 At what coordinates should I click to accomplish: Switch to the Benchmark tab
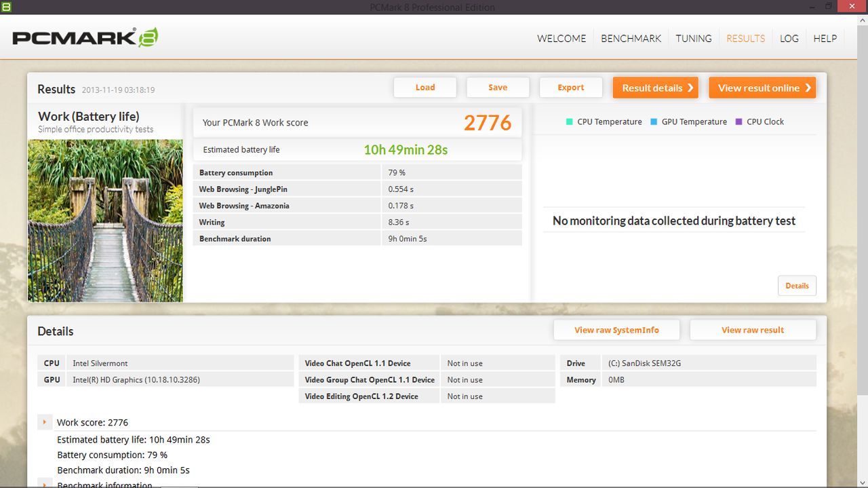(631, 39)
